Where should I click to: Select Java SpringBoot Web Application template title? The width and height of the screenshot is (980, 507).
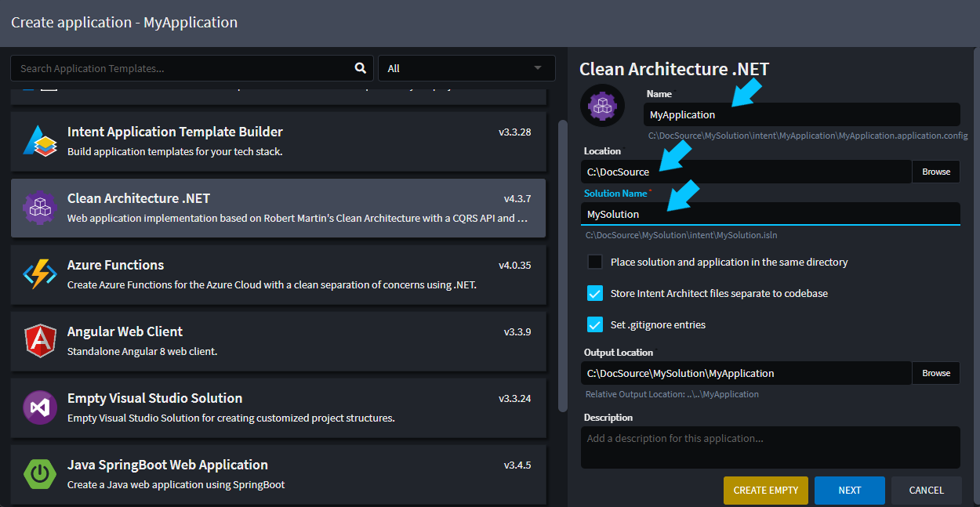[168, 465]
